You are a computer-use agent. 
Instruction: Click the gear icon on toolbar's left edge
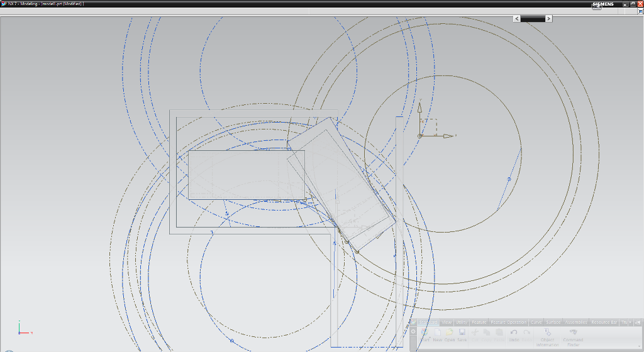click(x=413, y=331)
